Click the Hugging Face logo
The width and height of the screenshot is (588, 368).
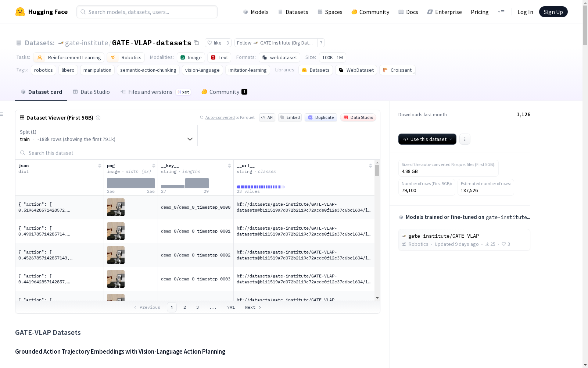click(x=41, y=12)
